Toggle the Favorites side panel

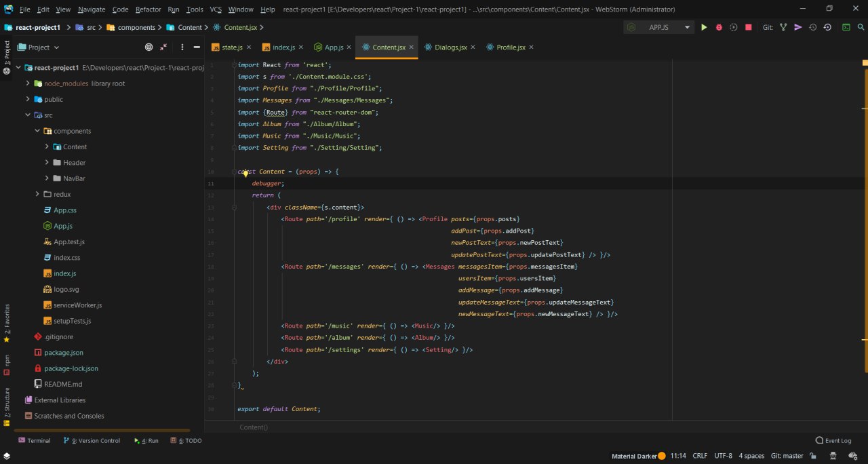coord(7,322)
